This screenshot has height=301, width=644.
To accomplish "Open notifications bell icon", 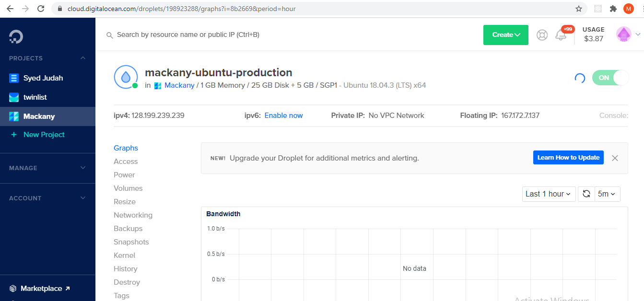I will tap(561, 35).
